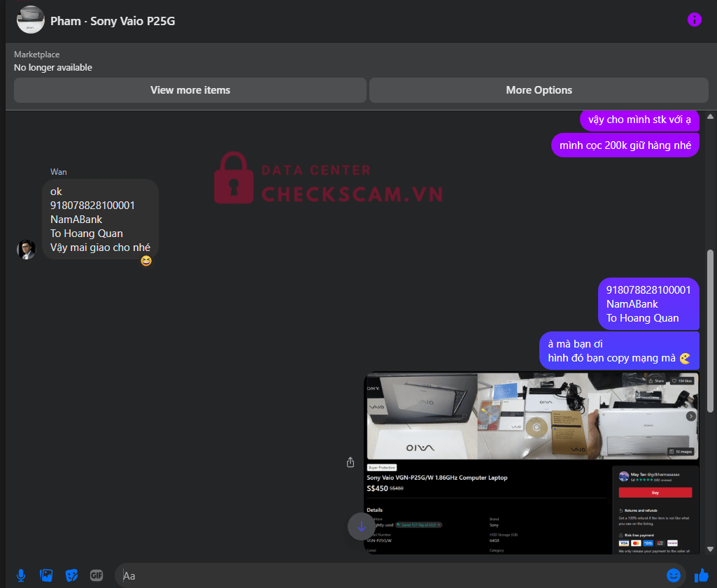
Task: Click message 'mình cọc 200k giữ hàng nhé'
Action: click(x=625, y=145)
